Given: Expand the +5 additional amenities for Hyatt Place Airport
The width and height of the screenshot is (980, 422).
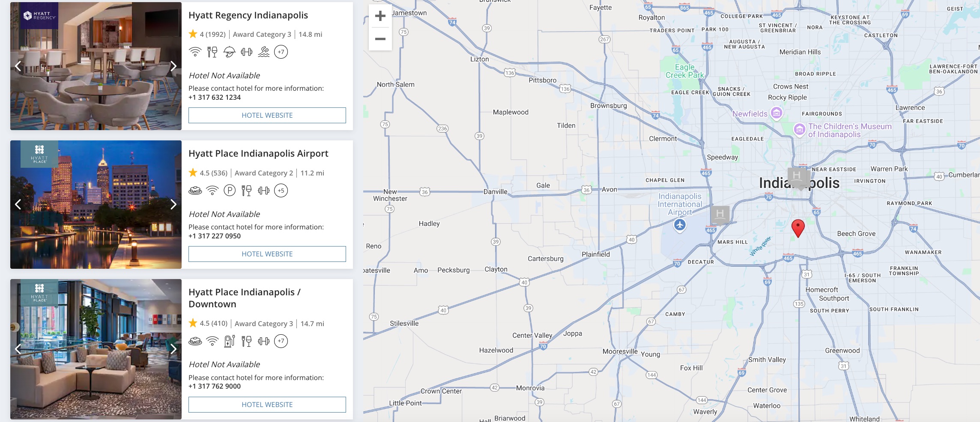Looking at the screenshot, I should [281, 190].
